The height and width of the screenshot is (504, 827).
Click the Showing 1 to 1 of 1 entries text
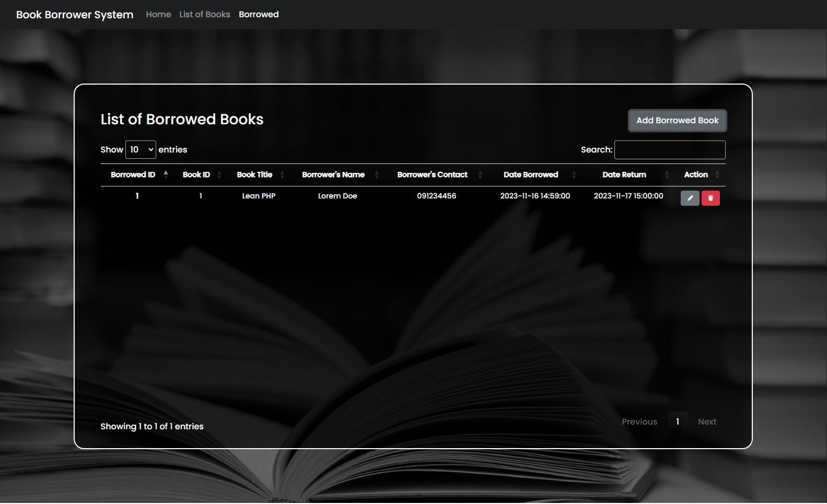[x=152, y=427]
